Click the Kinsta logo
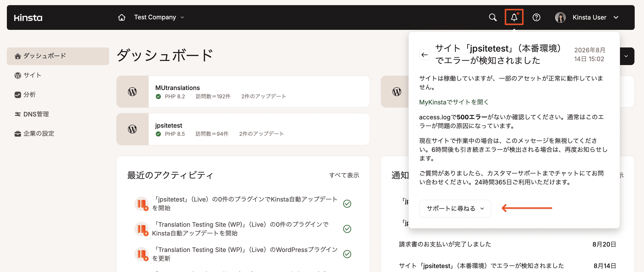This screenshot has width=644, height=272. (28, 17)
